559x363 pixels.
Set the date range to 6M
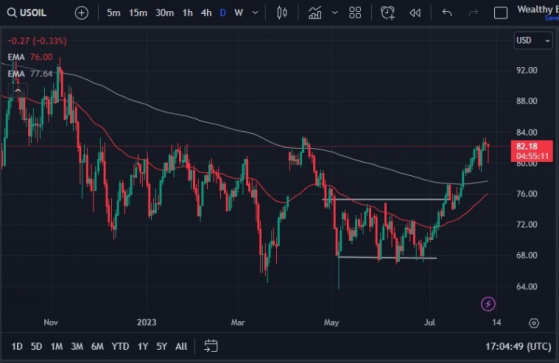(x=97, y=346)
